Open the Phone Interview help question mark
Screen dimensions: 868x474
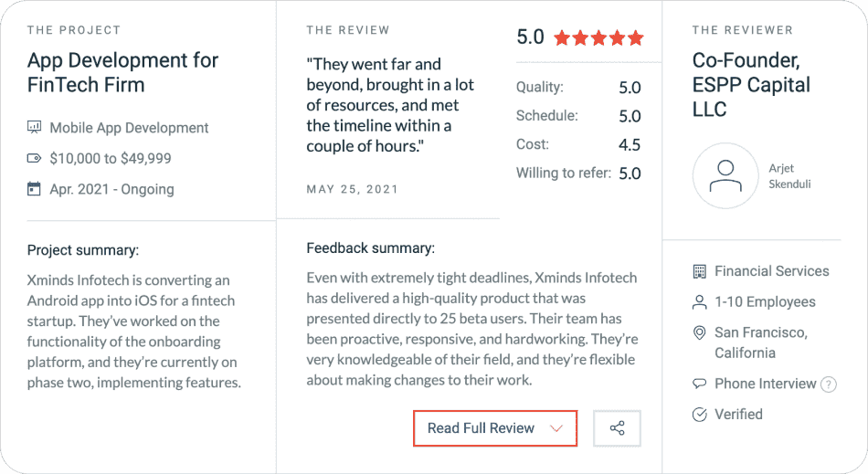829,384
